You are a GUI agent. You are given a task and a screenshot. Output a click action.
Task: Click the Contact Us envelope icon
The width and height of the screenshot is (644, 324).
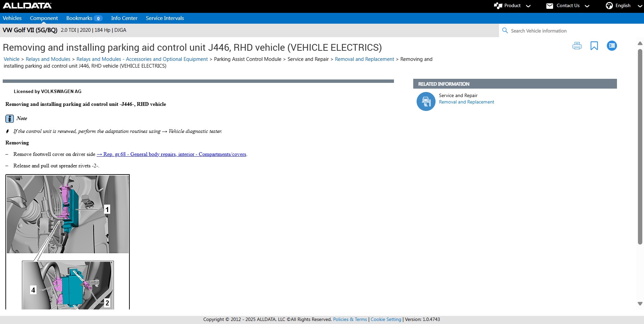550,6
